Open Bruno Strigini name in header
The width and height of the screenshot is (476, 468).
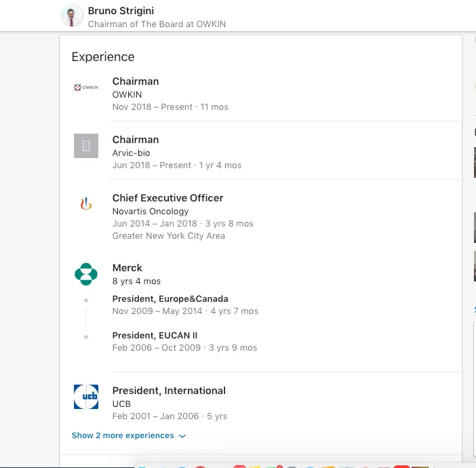(x=121, y=11)
